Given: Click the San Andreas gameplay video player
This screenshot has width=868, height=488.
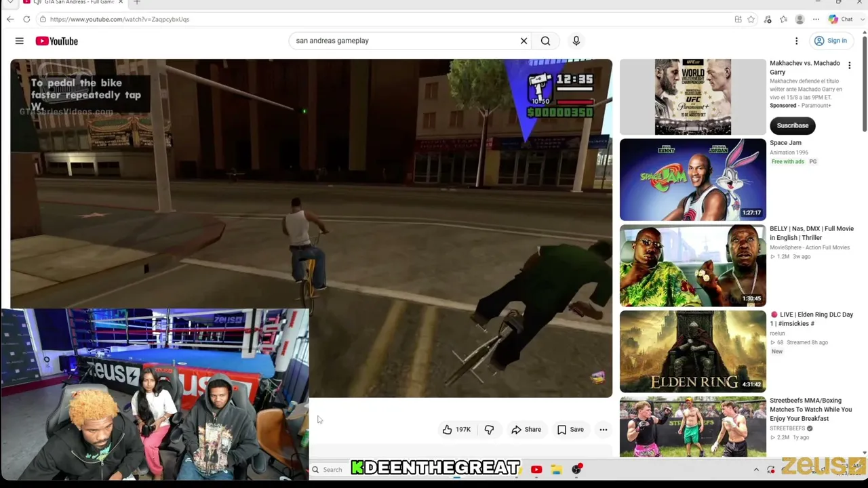Looking at the screenshot, I should pos(311,228).
